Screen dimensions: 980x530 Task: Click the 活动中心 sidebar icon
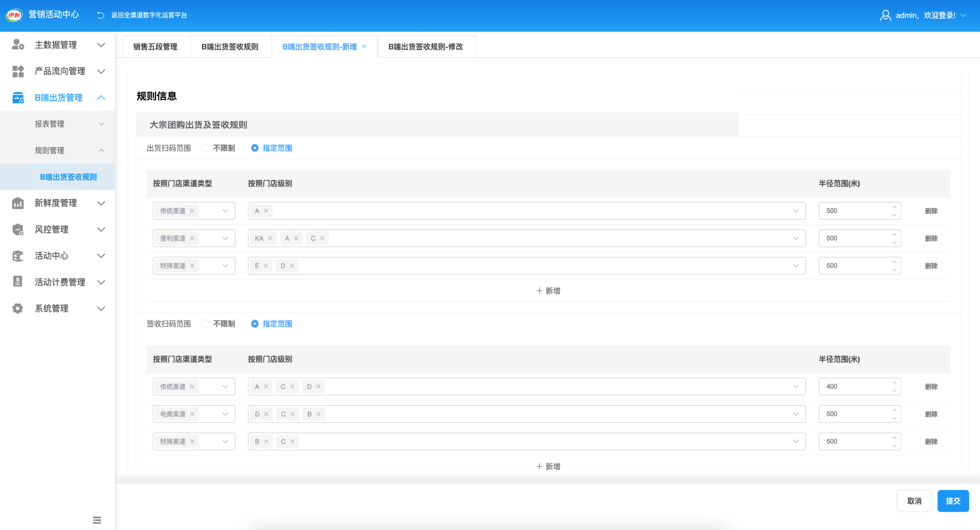pyautogui.click(x=18, y=256)
